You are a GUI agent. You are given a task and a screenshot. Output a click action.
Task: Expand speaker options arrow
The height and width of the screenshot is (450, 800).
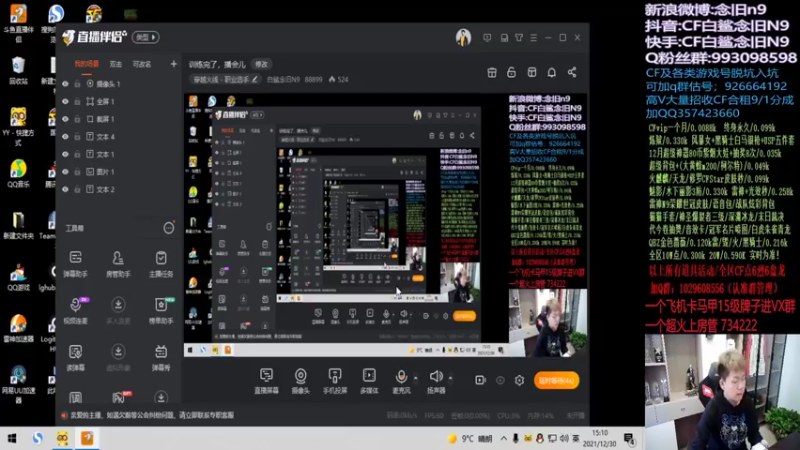[x=450, y=378]
